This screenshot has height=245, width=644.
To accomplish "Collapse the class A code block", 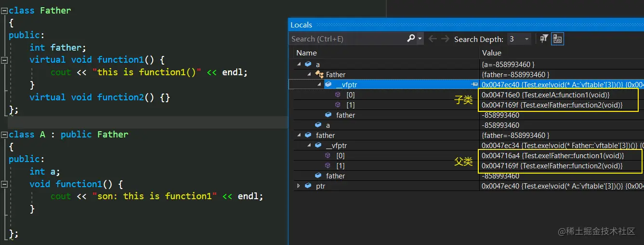I will [4, 135].
